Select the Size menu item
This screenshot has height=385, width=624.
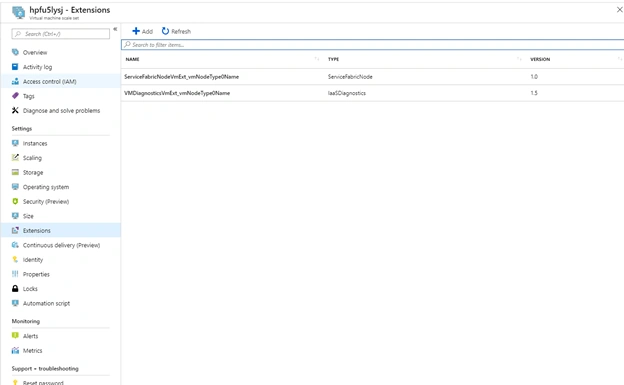[28, 216]
